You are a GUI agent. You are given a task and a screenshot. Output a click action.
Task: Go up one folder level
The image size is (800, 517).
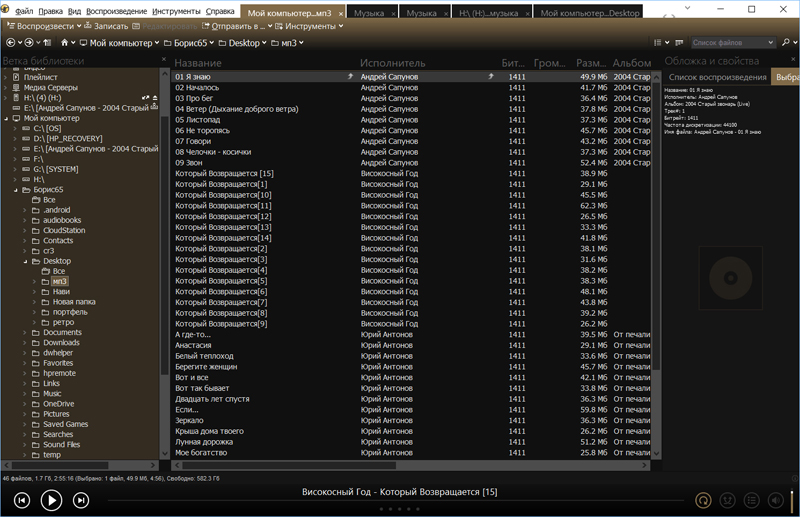tap(47, 43)
